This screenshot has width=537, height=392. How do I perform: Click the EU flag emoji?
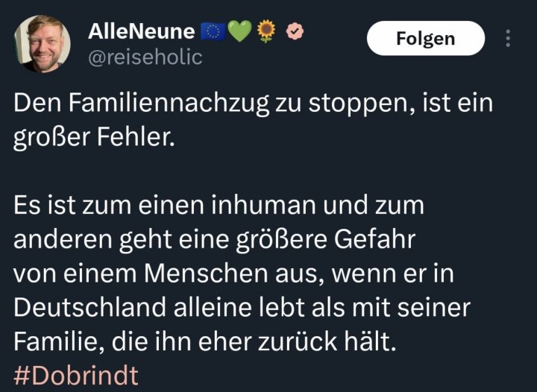tap(213, 31)
